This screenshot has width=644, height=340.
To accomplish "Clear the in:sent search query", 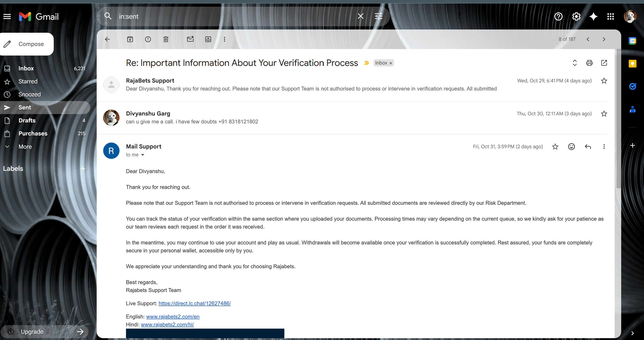I will [x=360, y=16].
